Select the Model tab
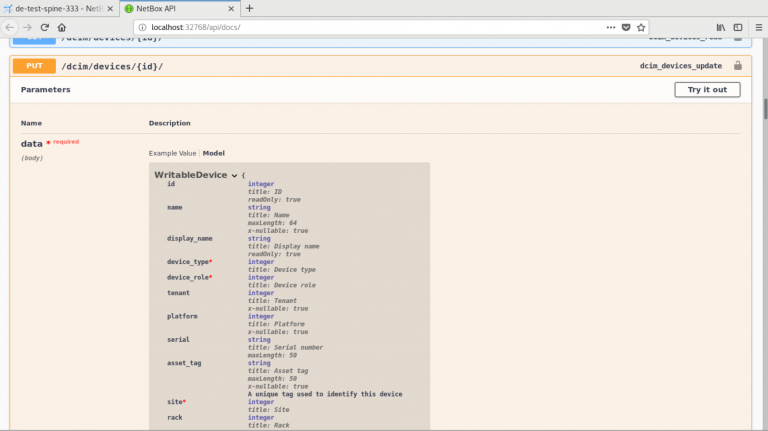The image size is (768, 431). 214,153
